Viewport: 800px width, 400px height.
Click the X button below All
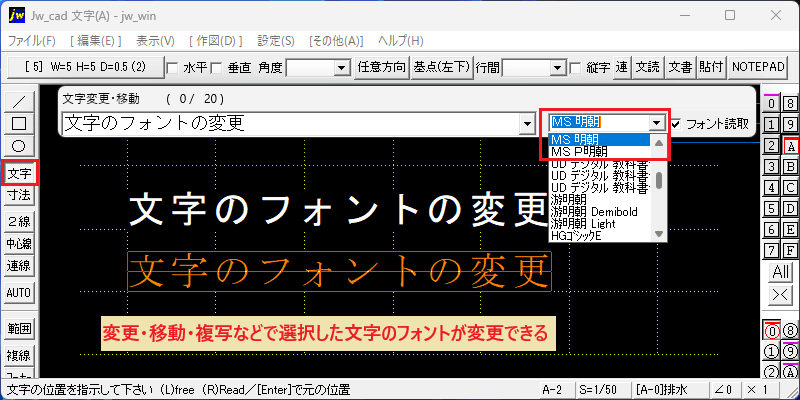coord(781,294)
